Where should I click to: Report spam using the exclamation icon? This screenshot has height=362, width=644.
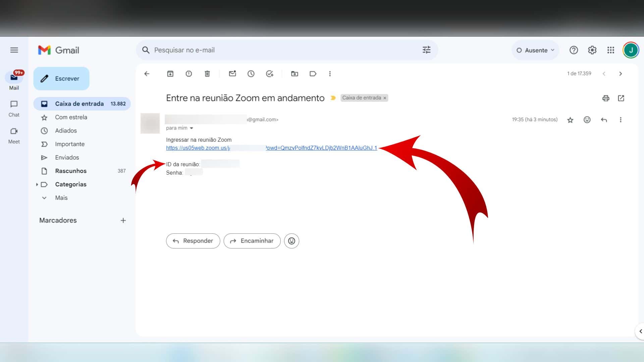[x=189, y=74]
